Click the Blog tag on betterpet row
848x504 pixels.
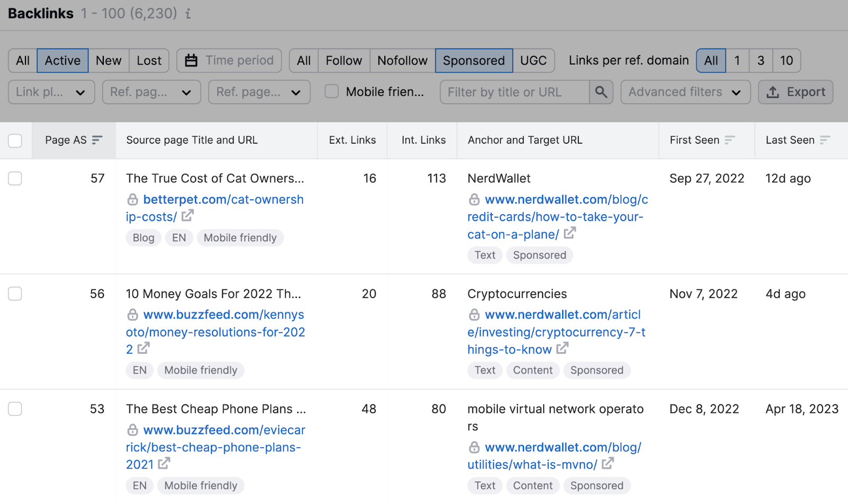pos(144,238)
